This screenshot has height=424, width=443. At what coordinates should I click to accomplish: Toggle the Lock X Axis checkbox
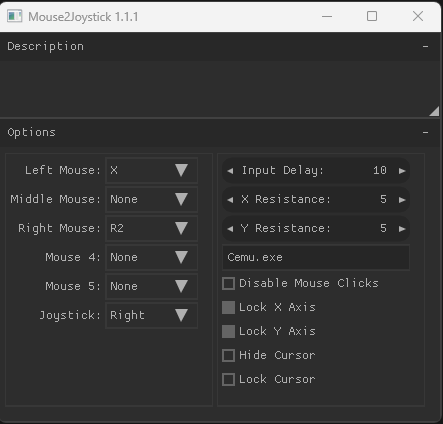[x=228, y=307]
